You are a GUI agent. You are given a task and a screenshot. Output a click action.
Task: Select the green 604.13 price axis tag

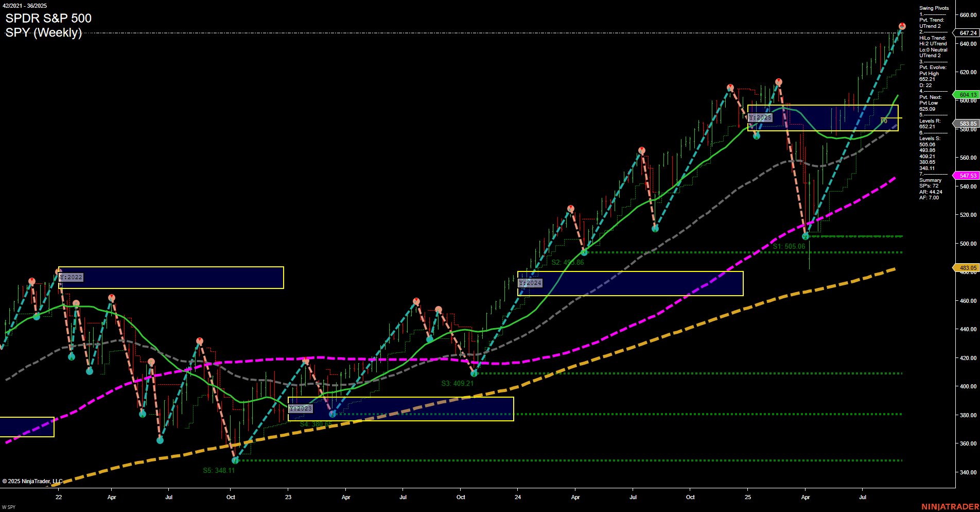[967, 95]
